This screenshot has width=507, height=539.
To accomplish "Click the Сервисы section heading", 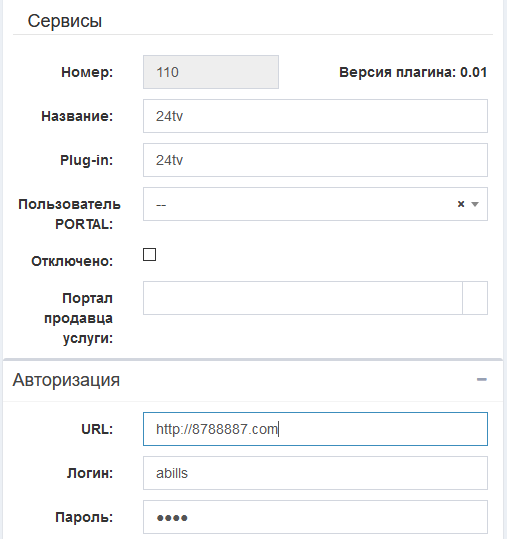I will [x=65, y=21].
